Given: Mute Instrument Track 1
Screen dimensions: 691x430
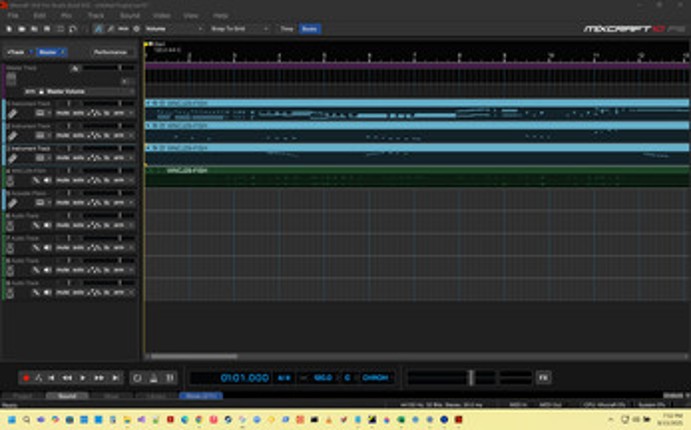Looking at the screenshot, I should (x=63, y=113).
